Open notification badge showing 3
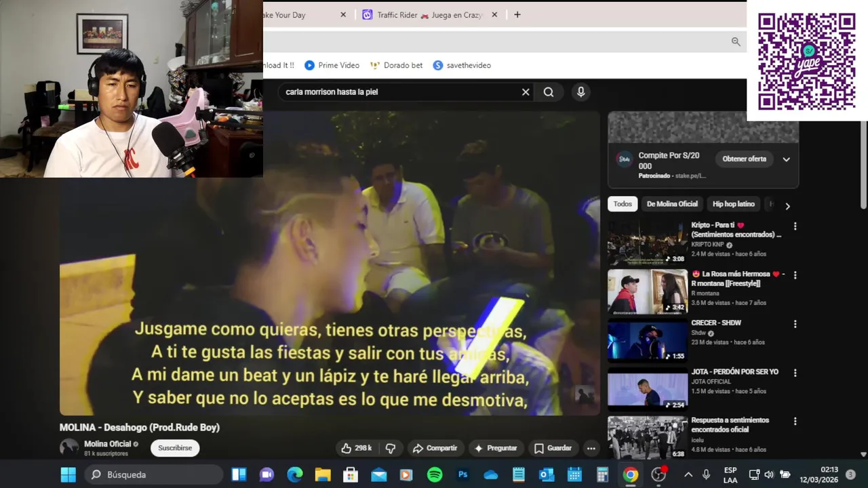This screenshot has width=868, height=488. click(850, 474)
